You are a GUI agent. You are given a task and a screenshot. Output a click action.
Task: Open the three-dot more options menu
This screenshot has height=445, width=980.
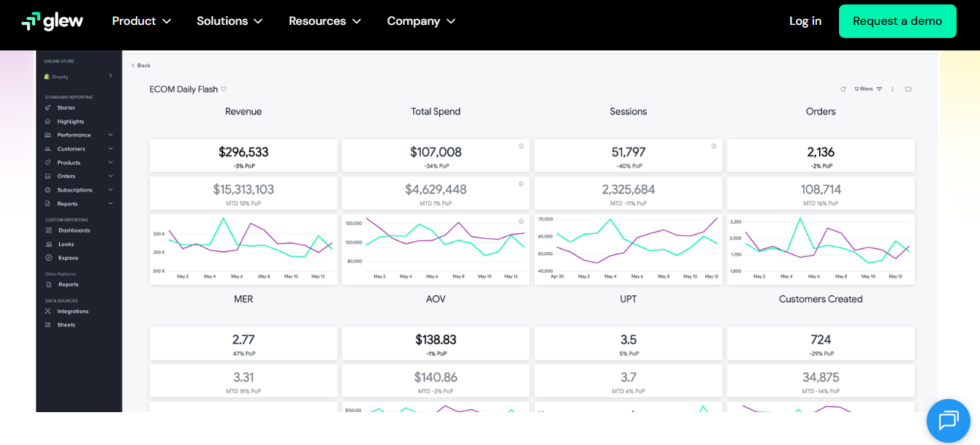pos(892,89)
